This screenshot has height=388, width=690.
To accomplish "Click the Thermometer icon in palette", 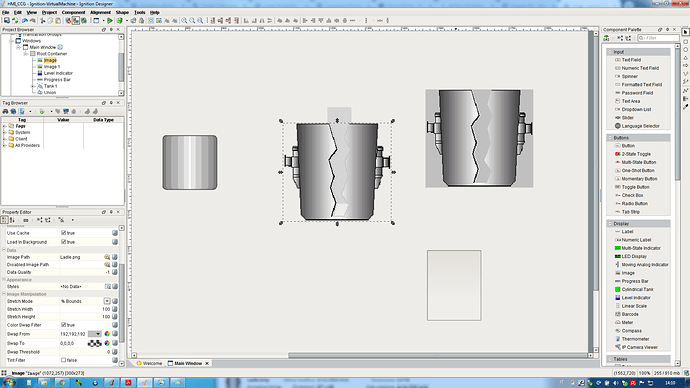I will tap(617, 339).
